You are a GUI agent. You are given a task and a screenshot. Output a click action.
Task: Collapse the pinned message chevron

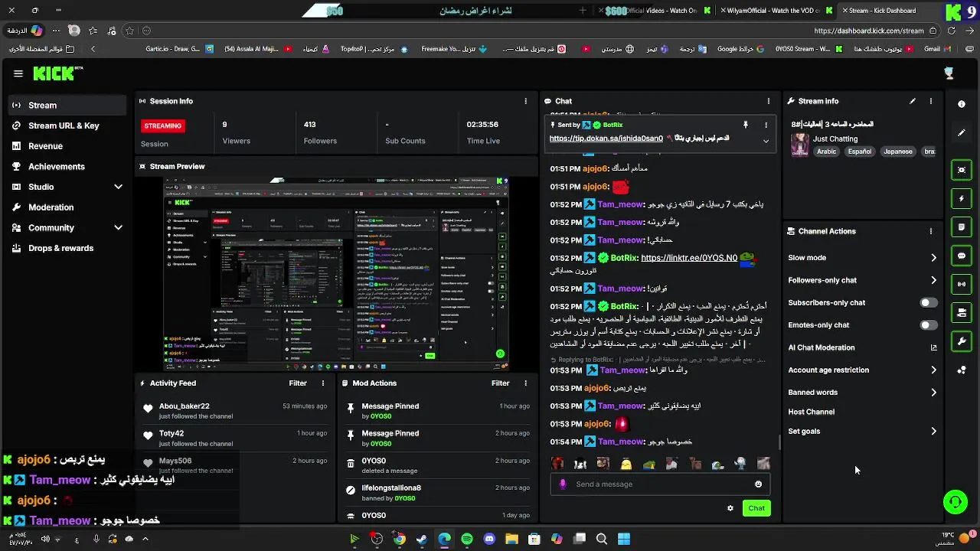pos(766,141)
